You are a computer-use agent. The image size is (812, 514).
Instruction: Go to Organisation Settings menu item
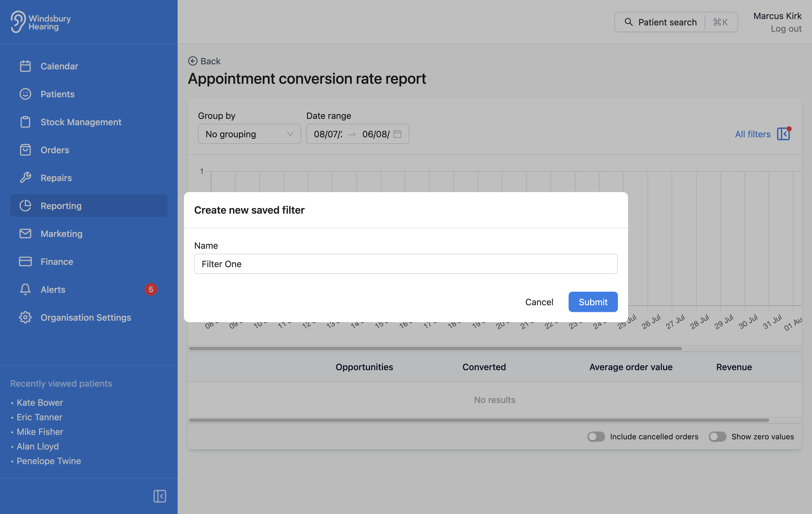pos(86,317)
